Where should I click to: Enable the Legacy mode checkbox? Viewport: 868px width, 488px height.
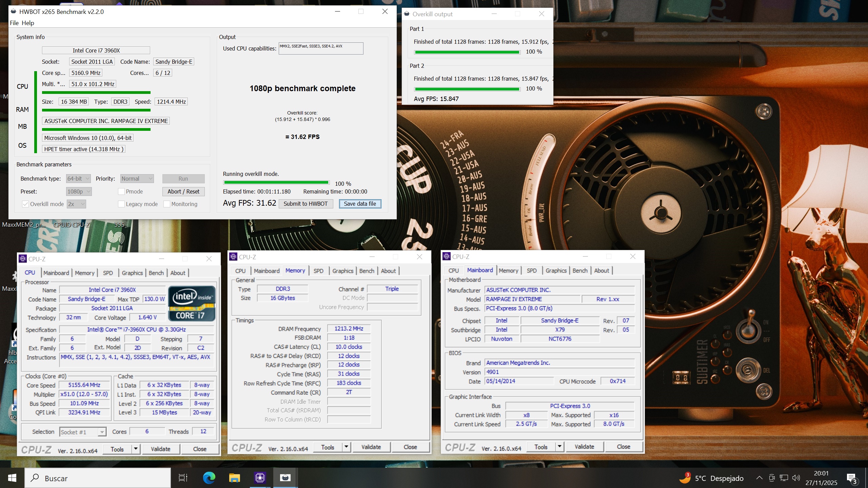(121, 204)
